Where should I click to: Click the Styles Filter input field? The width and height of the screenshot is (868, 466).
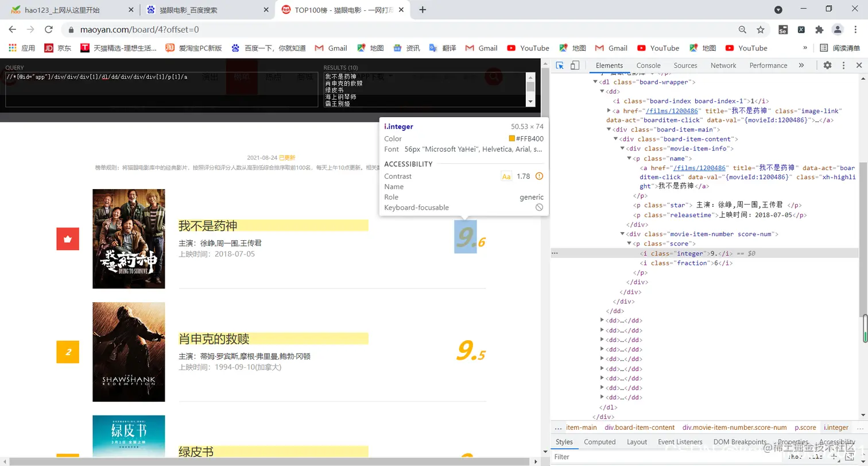(x=666, y=457)
